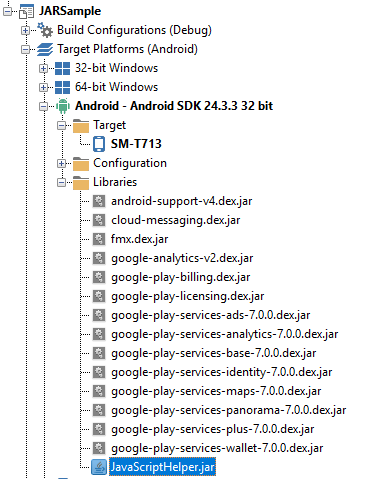367x479 pixels.
Task: Click the google-play-billing.dex.jar library icon
Action: coord(99,277)
